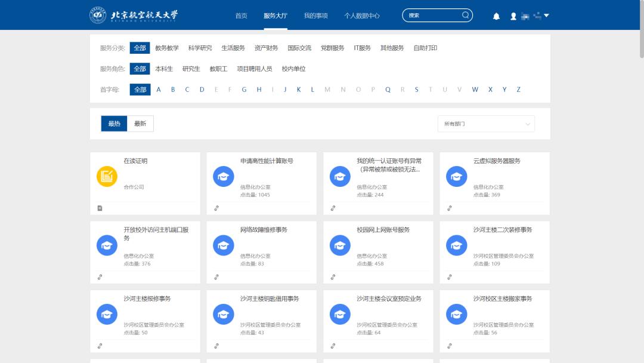This screenshot has height=363, width=644.
Task: Click the Beihang University logo
Action: click(x=97, y=14)
